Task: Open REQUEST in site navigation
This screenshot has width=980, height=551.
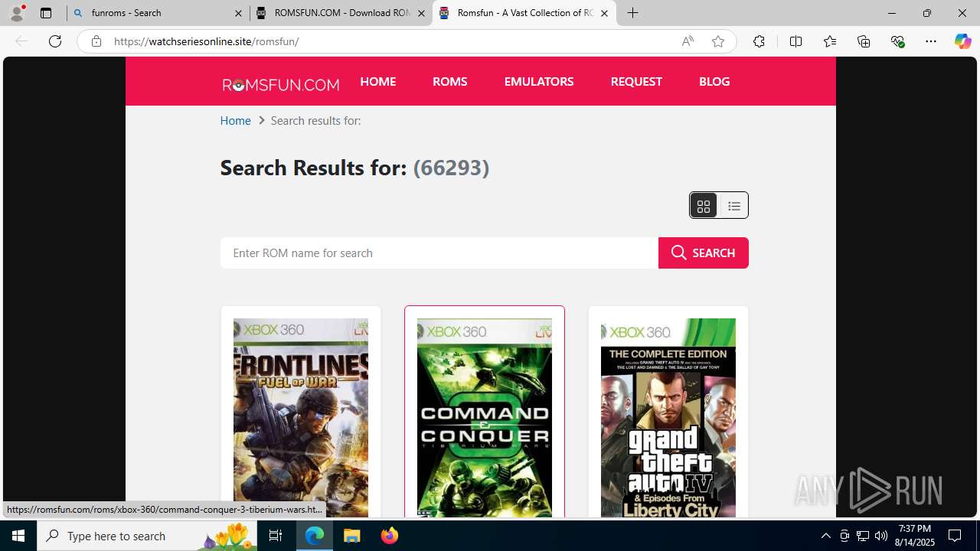Action: (x=636, y=81)
